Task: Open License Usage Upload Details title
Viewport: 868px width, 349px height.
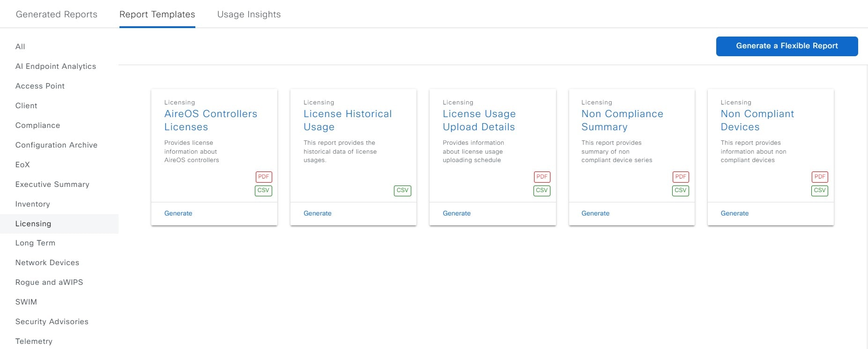Action: pyautogui.click(x=479, y=120)
